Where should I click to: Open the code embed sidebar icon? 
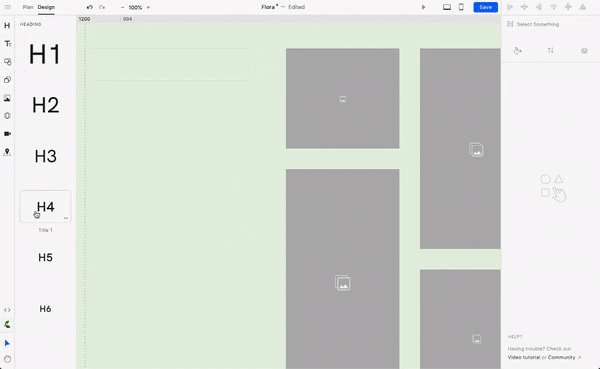coord(7,310)
